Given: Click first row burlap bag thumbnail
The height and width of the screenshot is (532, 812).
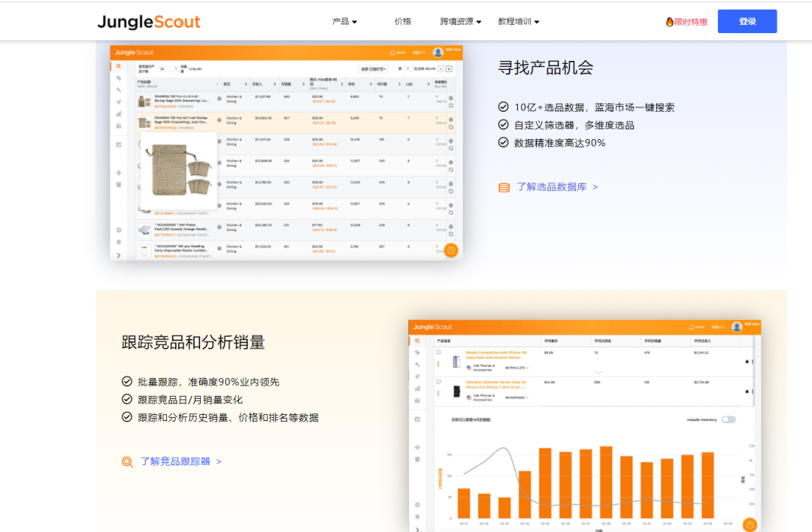Looking at the screenshot, I should (x=144, y=101).
